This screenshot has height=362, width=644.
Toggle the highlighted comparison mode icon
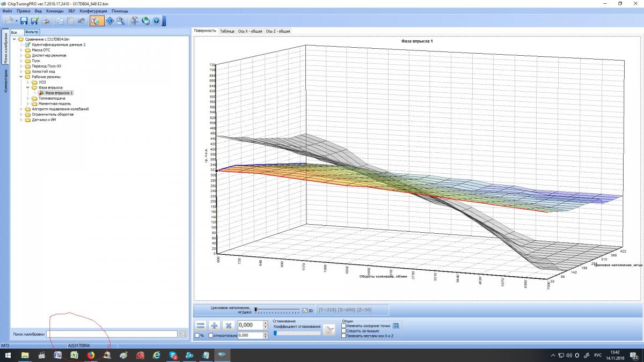pyautogui.click(x=97, y=21)
